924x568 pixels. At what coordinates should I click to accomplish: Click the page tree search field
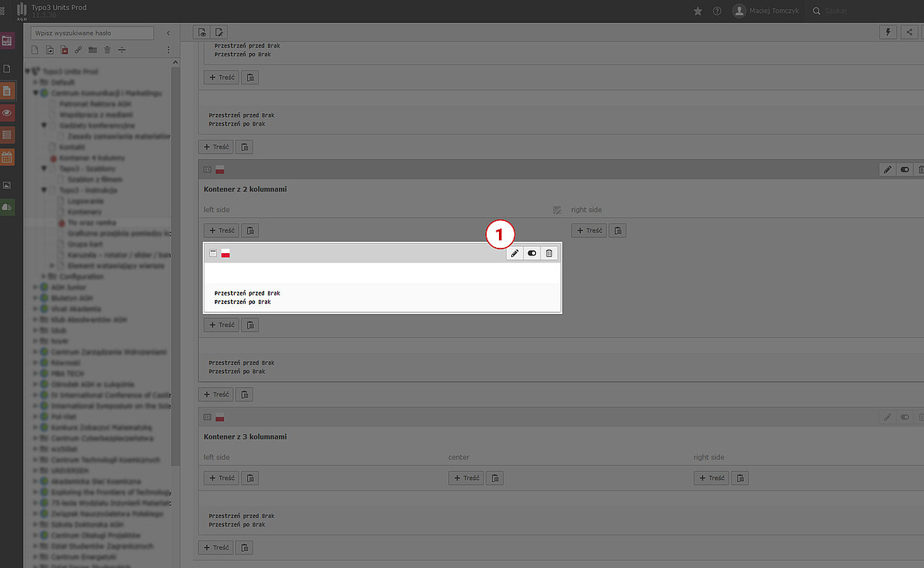(92, 34)
